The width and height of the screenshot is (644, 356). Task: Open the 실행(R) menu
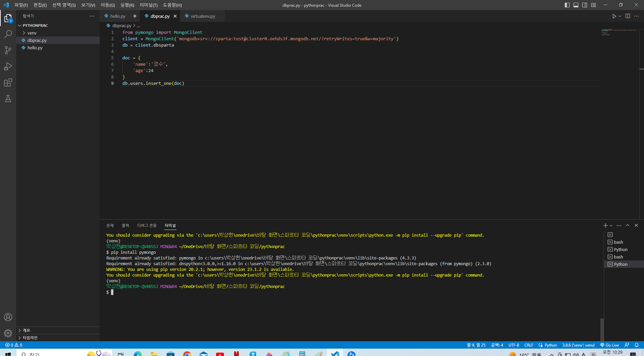click(127, 5)
